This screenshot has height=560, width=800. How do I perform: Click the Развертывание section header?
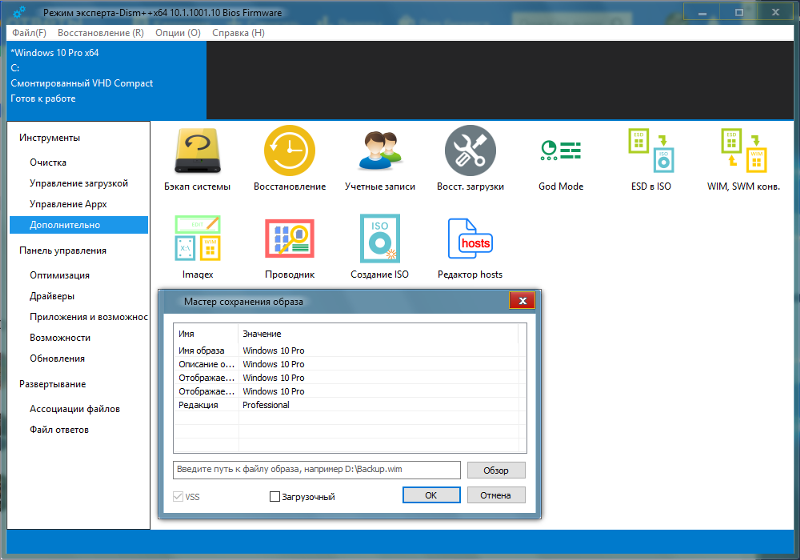(x=53, y=384)
